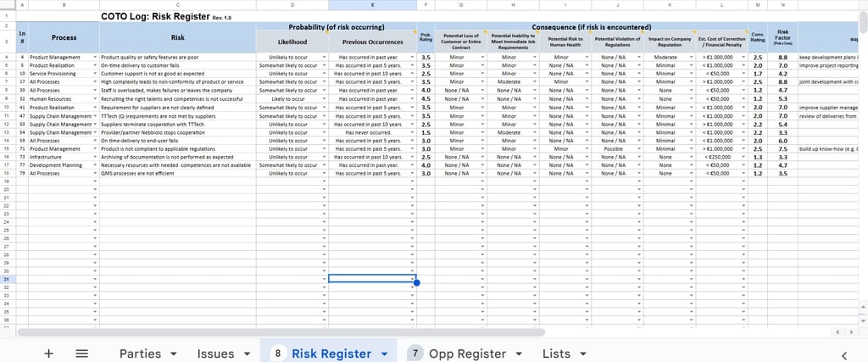Click the vertical scrollbar down arrow
868x362 pixels.
pos(863,320)
